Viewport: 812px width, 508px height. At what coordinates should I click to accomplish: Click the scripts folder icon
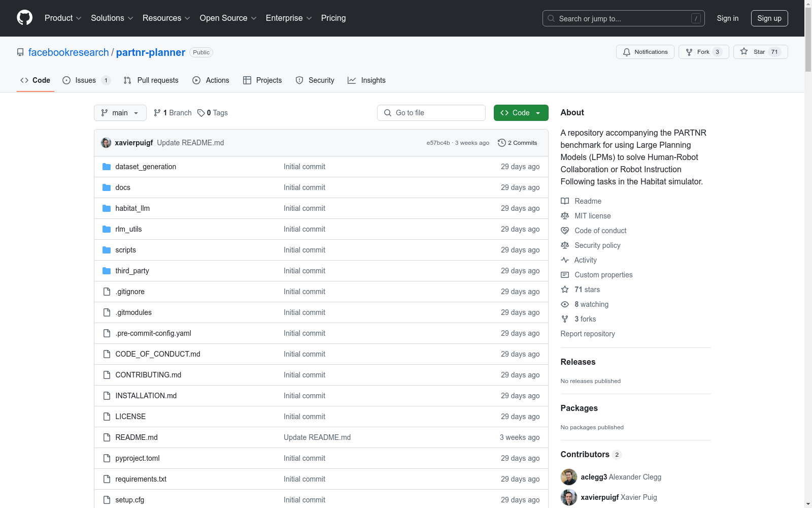click(x=107, y=250)
